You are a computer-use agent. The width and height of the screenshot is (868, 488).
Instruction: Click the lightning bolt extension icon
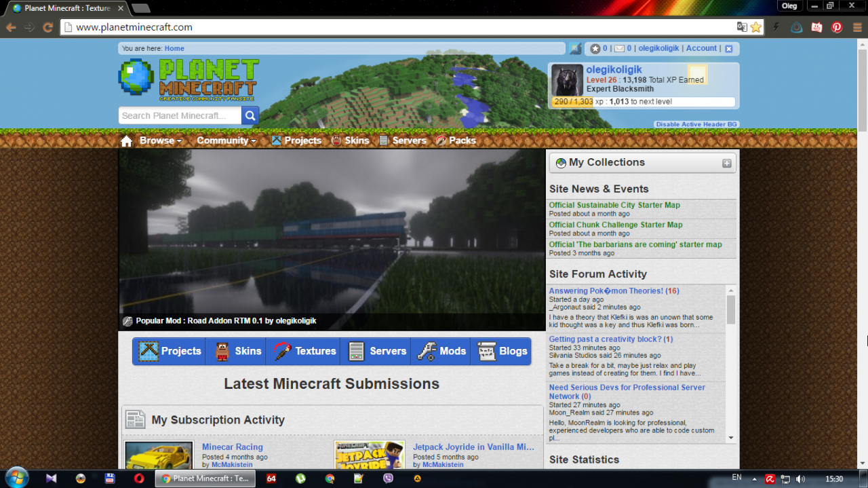tap(777, 27)
